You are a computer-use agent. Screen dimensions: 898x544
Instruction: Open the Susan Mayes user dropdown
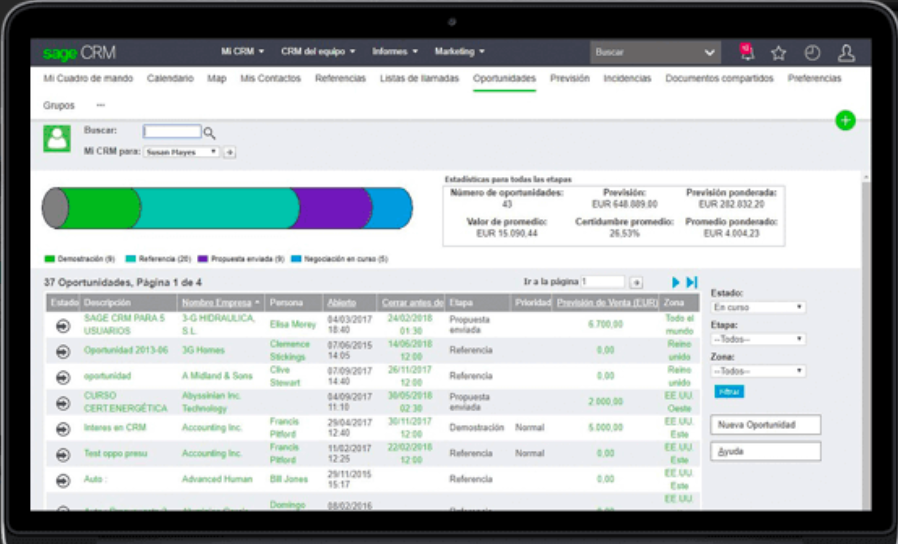pyautogui.click(x=181, y=152)
